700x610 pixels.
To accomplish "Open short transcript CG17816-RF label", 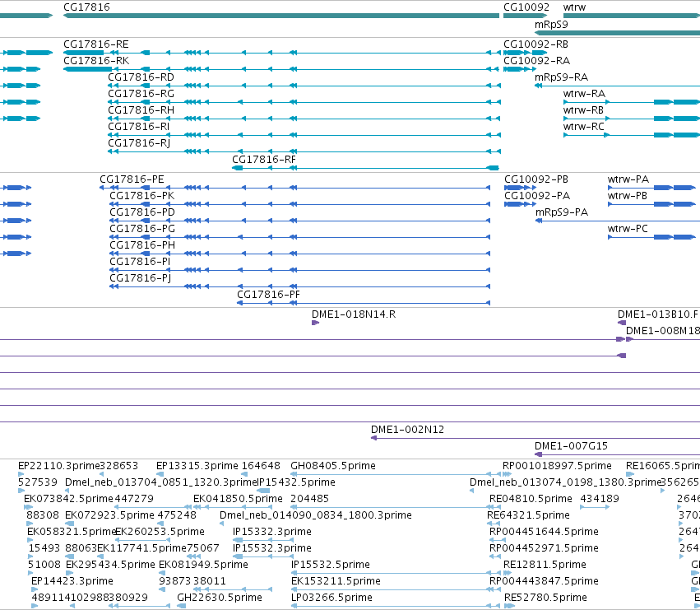I will (x=264, y=160).
